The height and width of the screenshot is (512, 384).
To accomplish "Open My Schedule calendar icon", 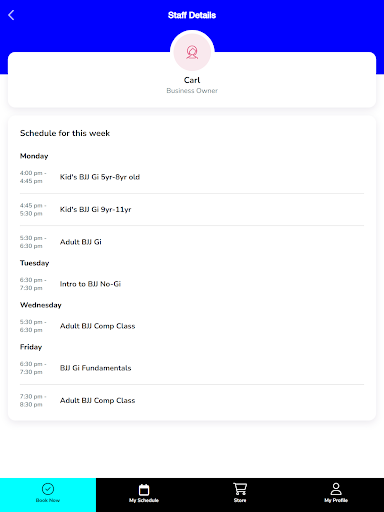I will click(144, 490).
